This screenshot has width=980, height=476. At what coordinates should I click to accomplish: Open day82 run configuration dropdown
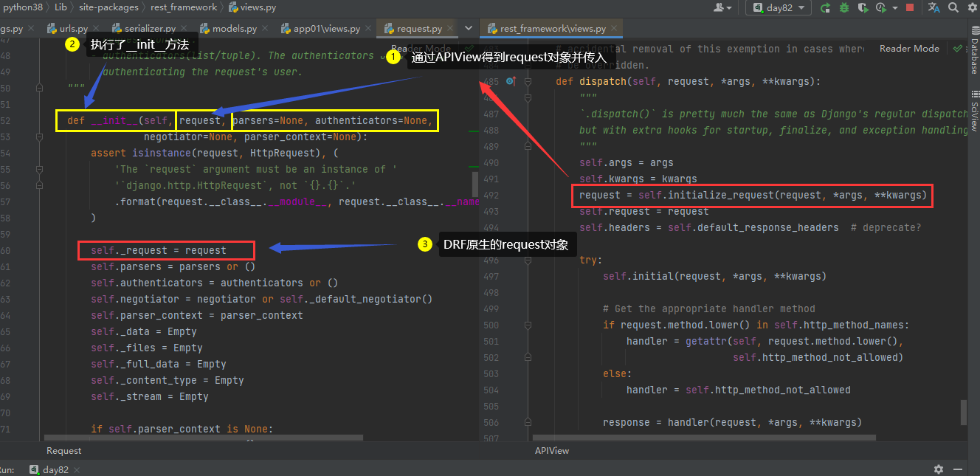coord(778,7)
